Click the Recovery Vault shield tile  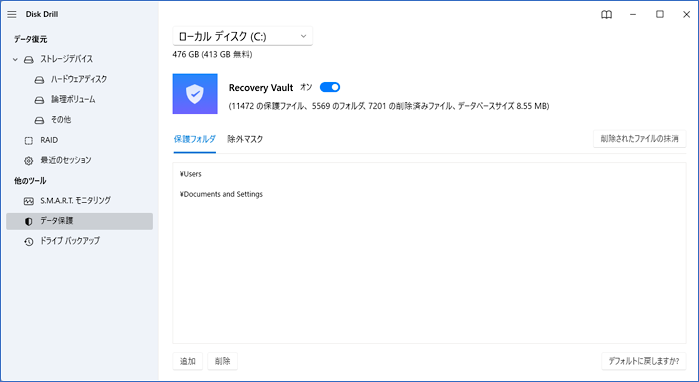tap(195, 94)
